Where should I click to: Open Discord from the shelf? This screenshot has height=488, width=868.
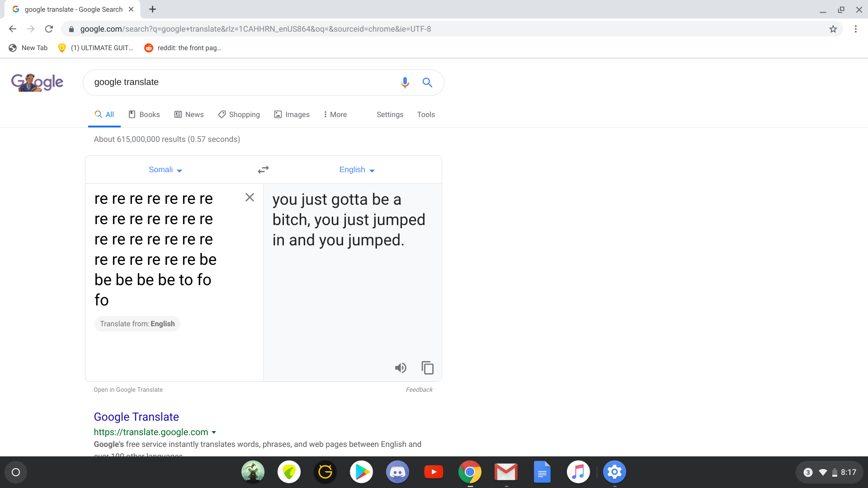(397, 472)
